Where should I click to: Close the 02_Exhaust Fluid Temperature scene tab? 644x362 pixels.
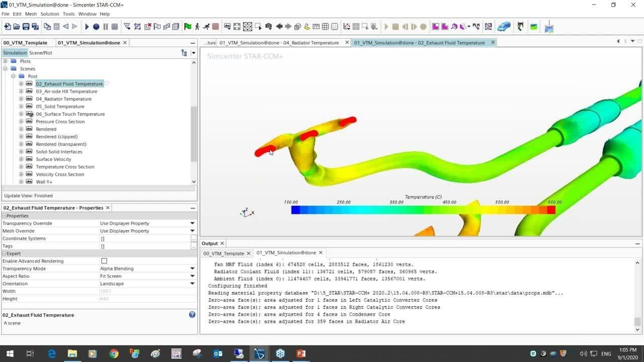[493, 43]
